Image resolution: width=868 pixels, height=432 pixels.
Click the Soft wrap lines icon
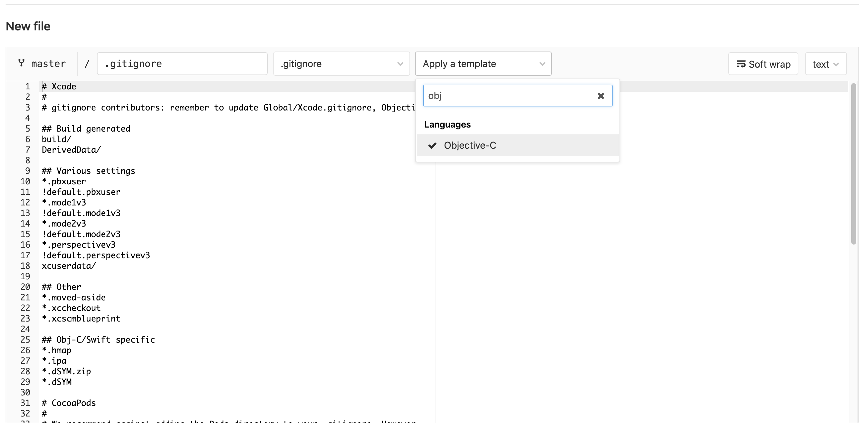point(741,64)
